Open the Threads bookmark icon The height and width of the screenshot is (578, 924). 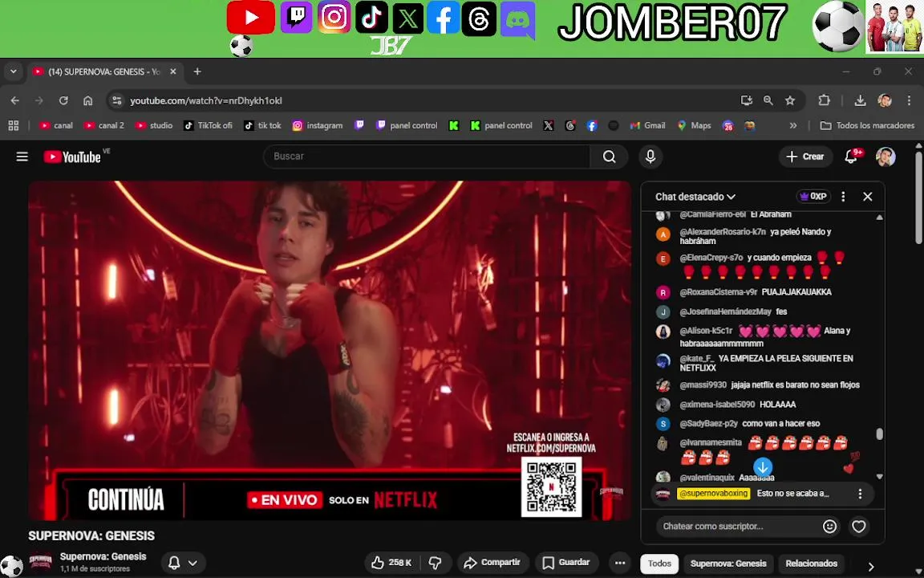click(569, 125)
